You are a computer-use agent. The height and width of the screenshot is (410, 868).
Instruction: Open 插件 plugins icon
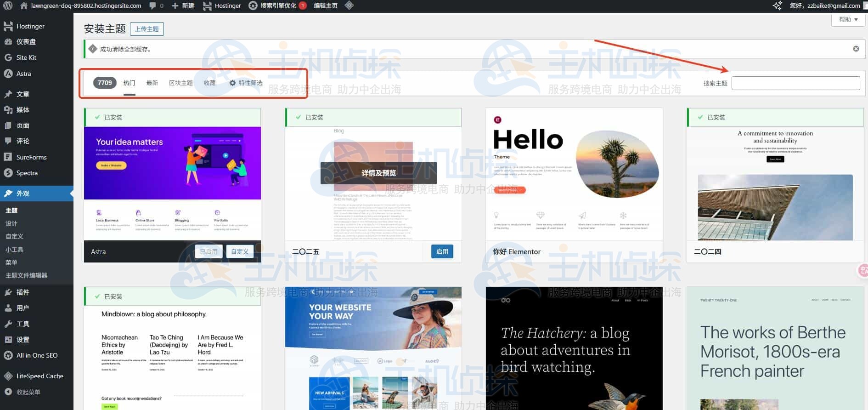pyautogui.click(x=8, y=292)
